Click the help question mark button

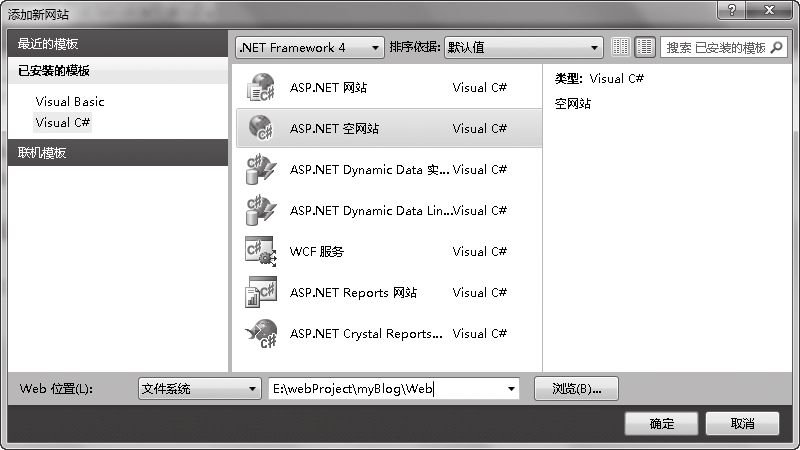tap(732, 10)
